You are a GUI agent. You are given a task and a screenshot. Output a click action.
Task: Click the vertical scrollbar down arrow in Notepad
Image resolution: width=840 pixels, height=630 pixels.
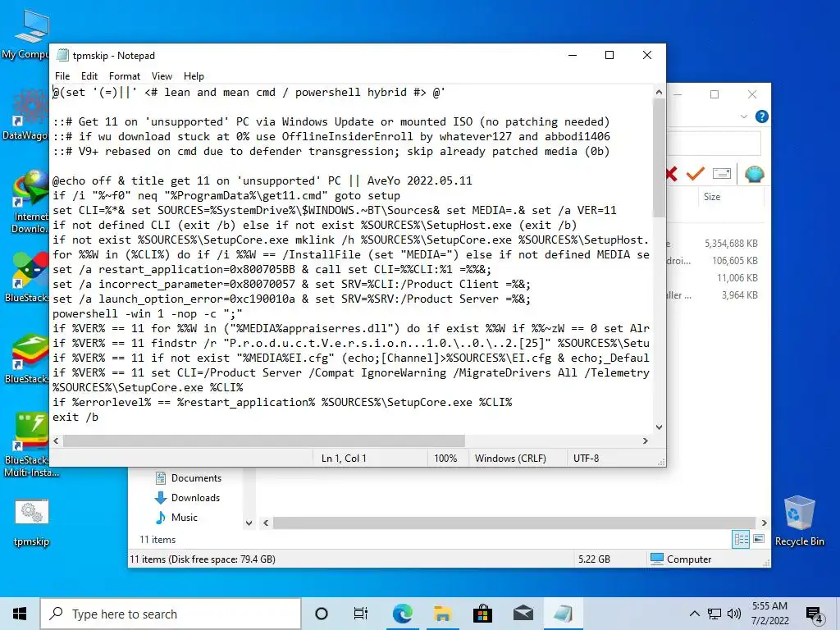pos(659,427)
